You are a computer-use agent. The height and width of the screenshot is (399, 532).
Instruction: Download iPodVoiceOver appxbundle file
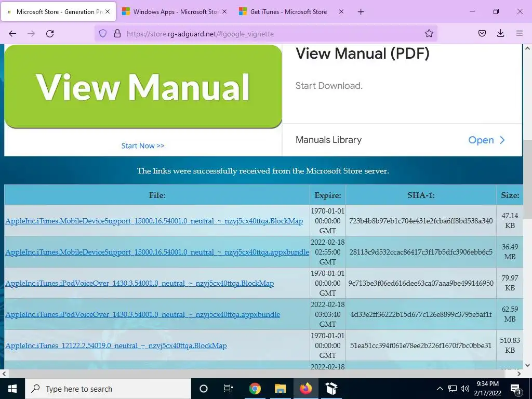(142, 315)
